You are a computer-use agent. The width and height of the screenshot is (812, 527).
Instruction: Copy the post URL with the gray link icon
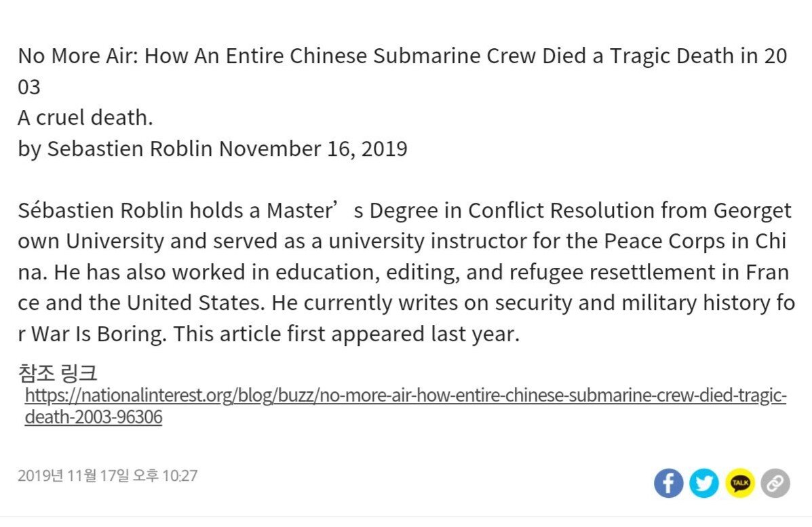(x=775, y=483)
